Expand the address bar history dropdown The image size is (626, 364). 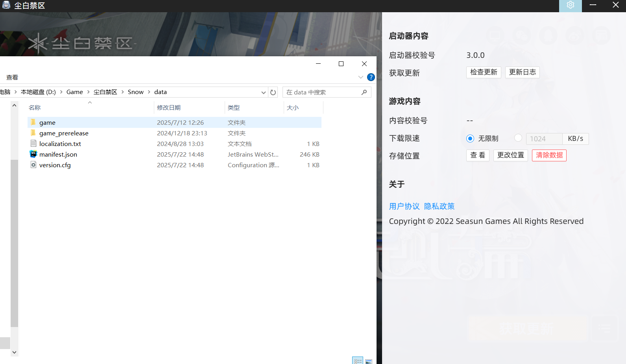(x=264, y=92)
